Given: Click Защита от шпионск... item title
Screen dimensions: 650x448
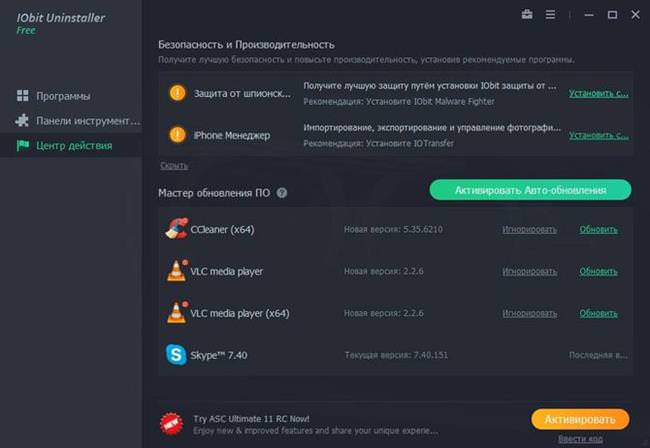Looking at the screenshot, I should pos(242,94).
